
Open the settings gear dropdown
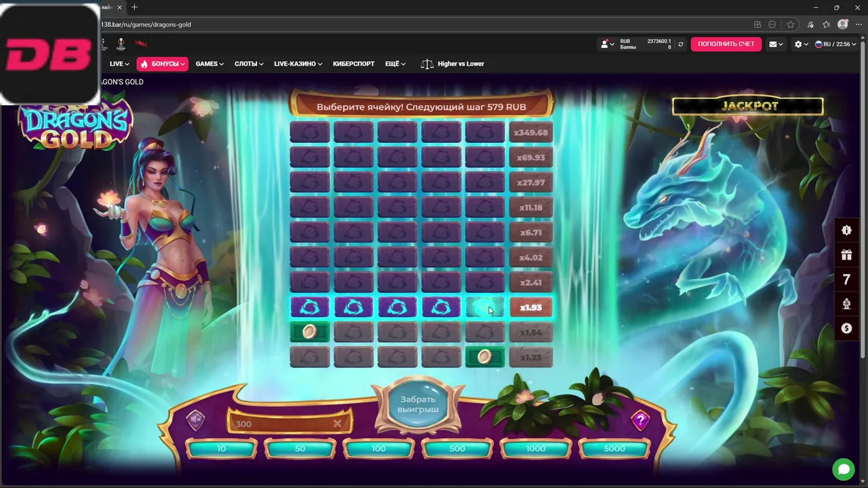click(x=802, y=44)
